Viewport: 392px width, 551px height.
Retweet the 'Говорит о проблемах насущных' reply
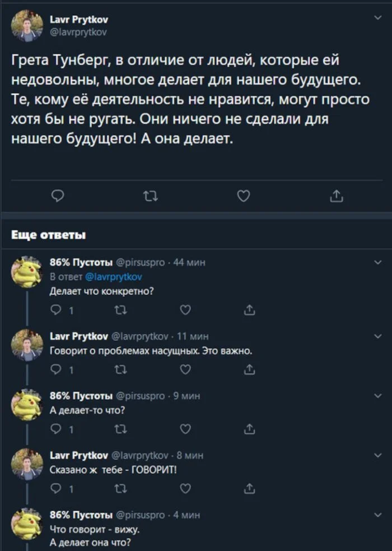[x=120, y=369]
